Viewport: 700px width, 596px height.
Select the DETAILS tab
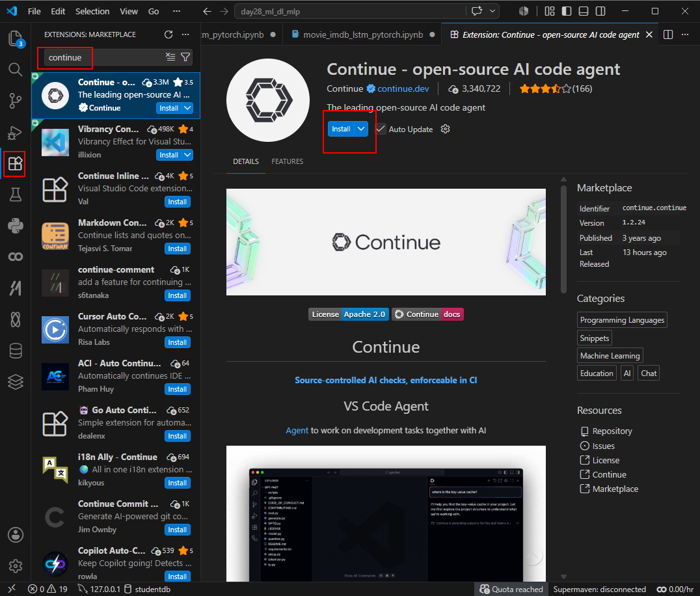pyautogui.click(x=245, y=161)
